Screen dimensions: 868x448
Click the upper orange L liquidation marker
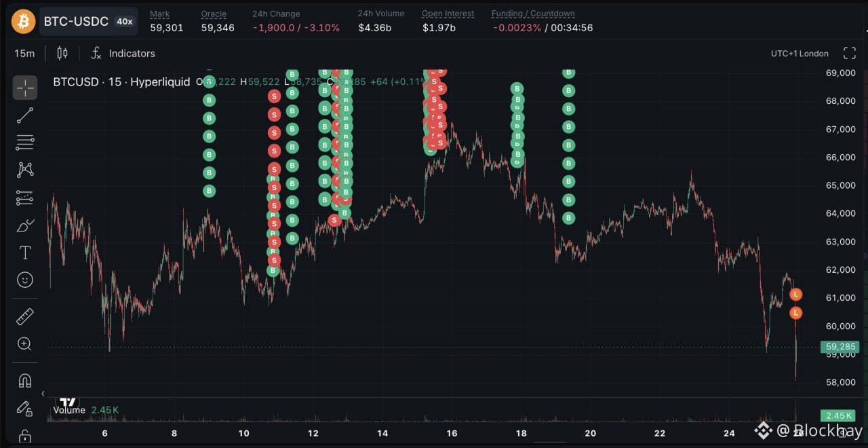[796, 295]
